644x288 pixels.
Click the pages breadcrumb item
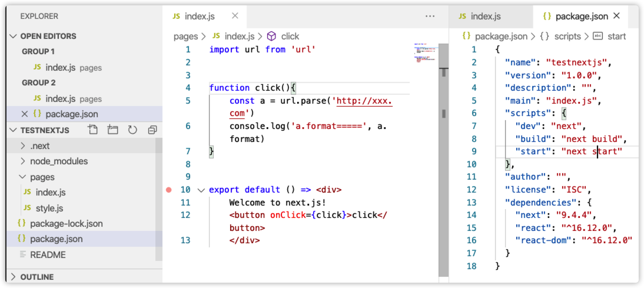(186, 36)
